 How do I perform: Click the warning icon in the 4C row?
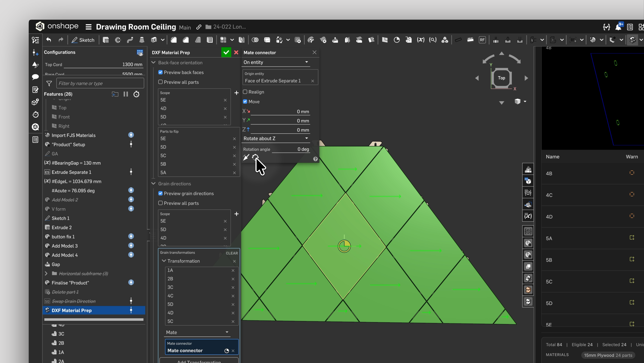coord(632,194)
